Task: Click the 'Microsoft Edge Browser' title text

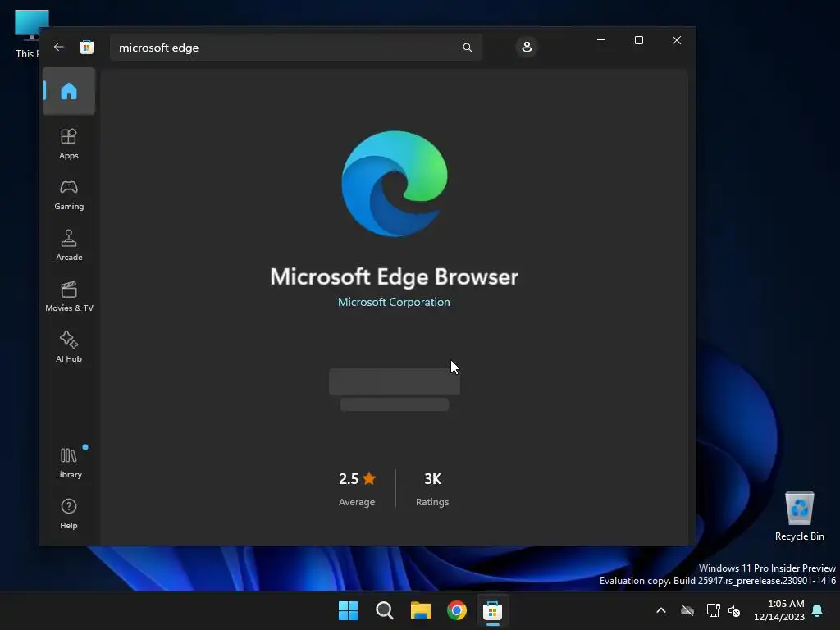Action: click(394, 276)
